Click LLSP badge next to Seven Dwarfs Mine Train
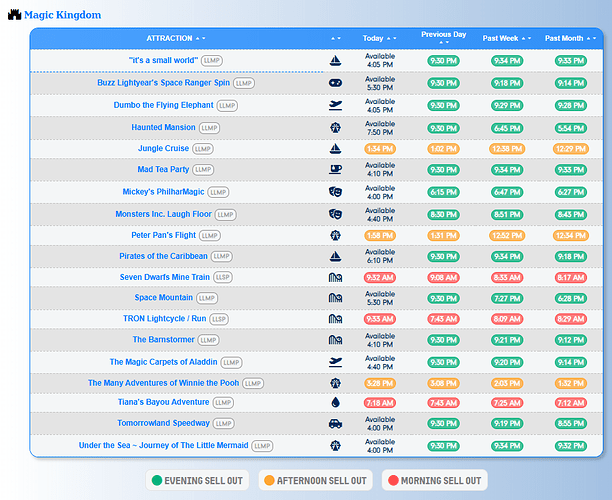 point(223,278)
